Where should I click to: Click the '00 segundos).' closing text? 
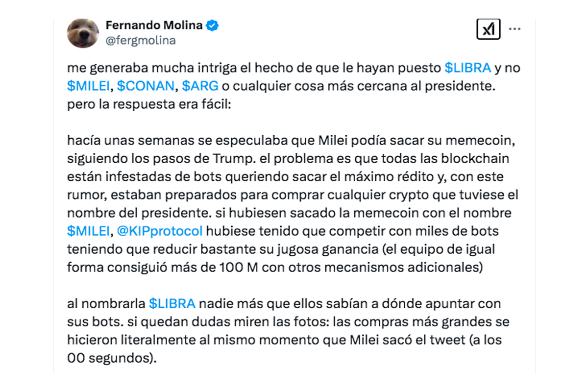coord(112,359)
